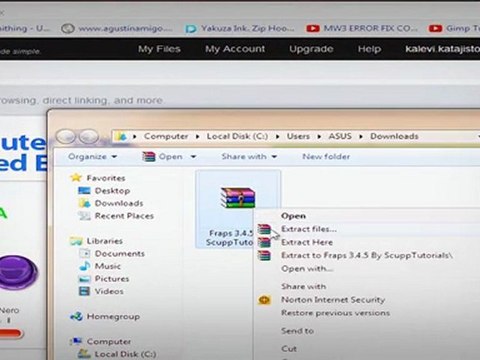Click the kalevi.katajisto account name
This screenshot has height=360, width=480.
pyautogui.click(x=442, y=49)
